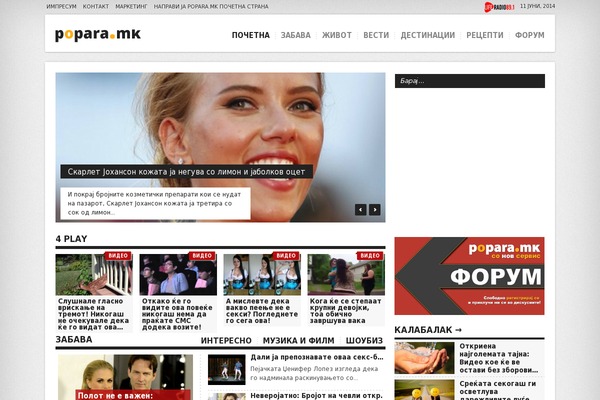Switch to the Шоубиз tab

[364, 341]
